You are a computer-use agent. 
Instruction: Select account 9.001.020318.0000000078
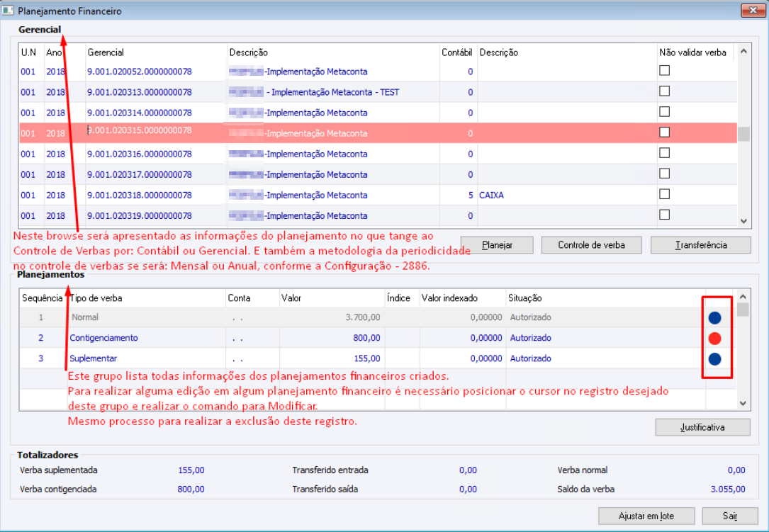point(140,195)
